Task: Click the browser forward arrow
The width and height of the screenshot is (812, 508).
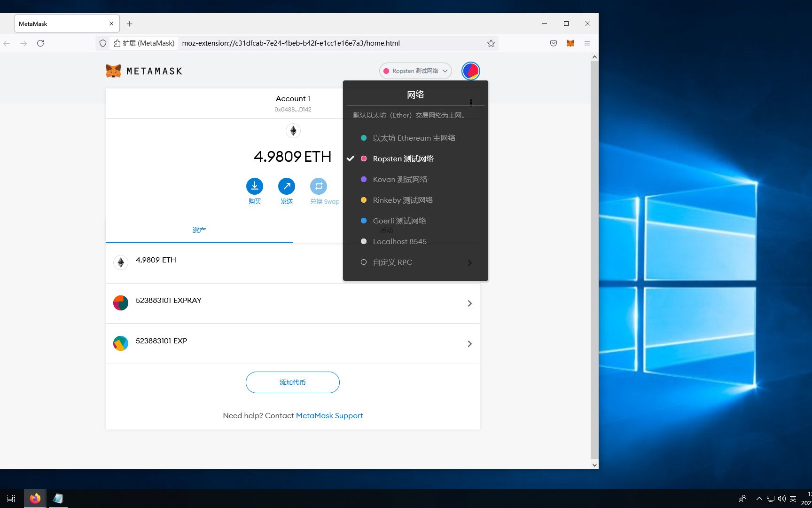Action: [x=23, y=43]
